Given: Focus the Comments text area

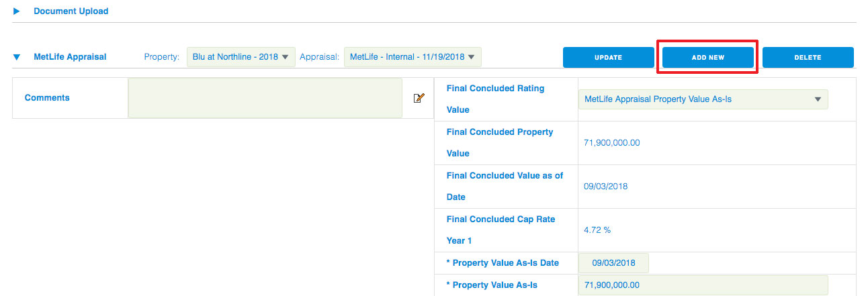Looking at the screenshot, I should pyautogui.click(x=265, y=98).
